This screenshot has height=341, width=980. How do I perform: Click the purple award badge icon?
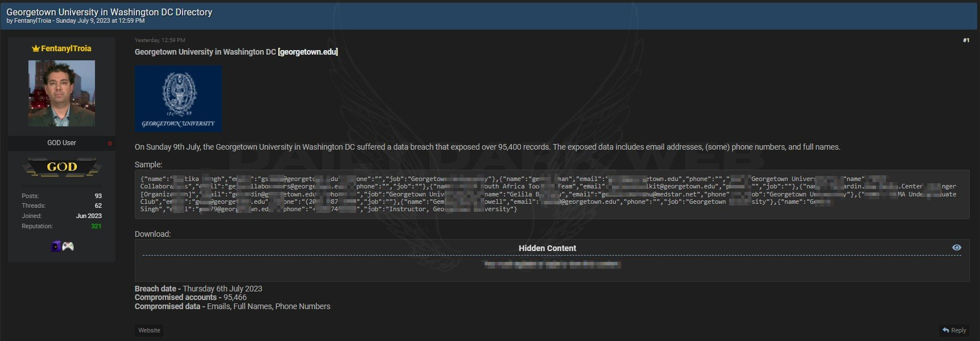click(56, 246)
